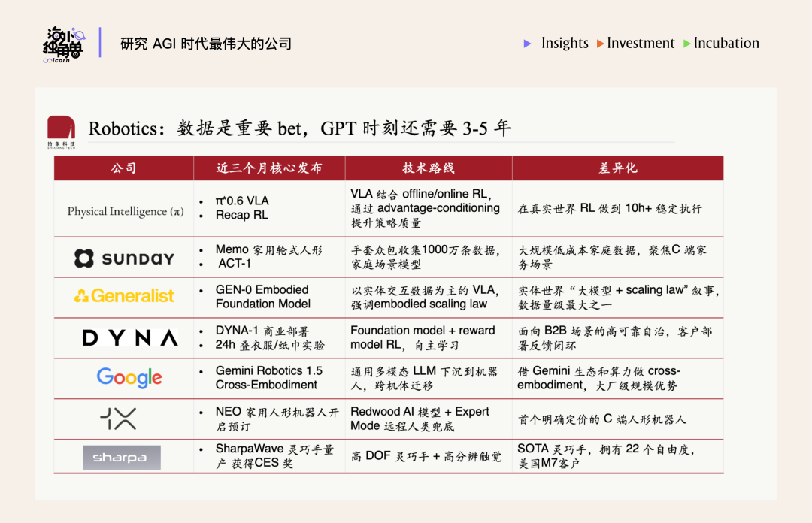
Task: Click the 公司 column header
Action: click(x=124, y=168)
